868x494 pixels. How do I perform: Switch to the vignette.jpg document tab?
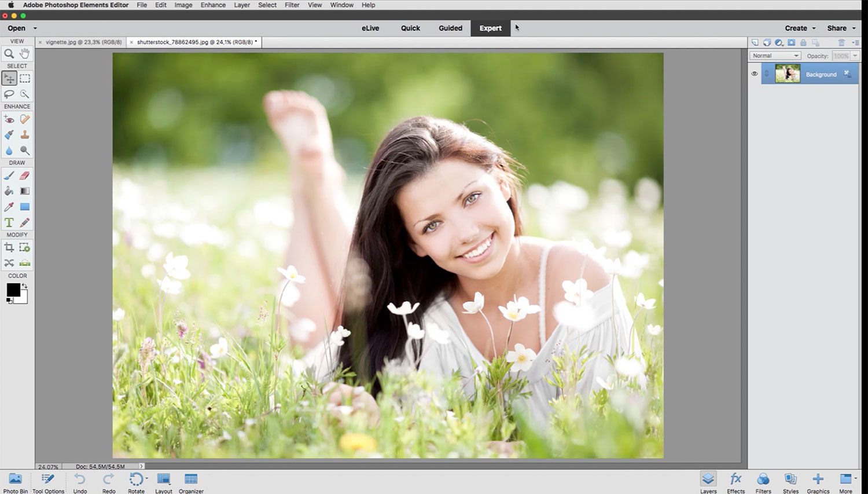pyautogui.click(x=83, y=42)
